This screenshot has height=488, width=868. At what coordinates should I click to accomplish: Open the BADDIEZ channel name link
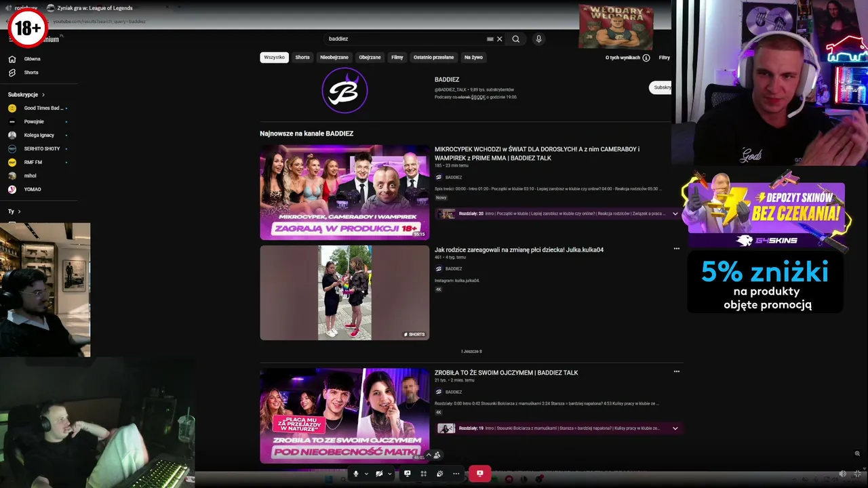447,79
